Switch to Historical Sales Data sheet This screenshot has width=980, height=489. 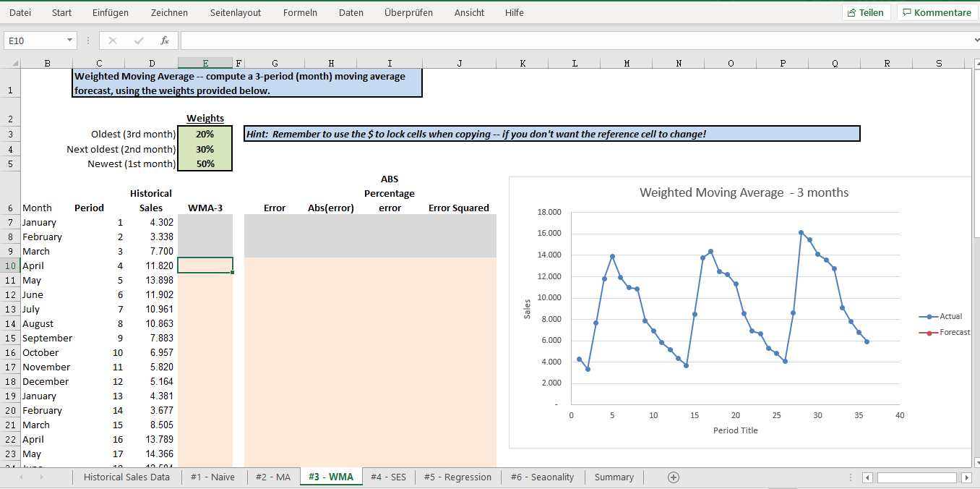coord(126,477)
